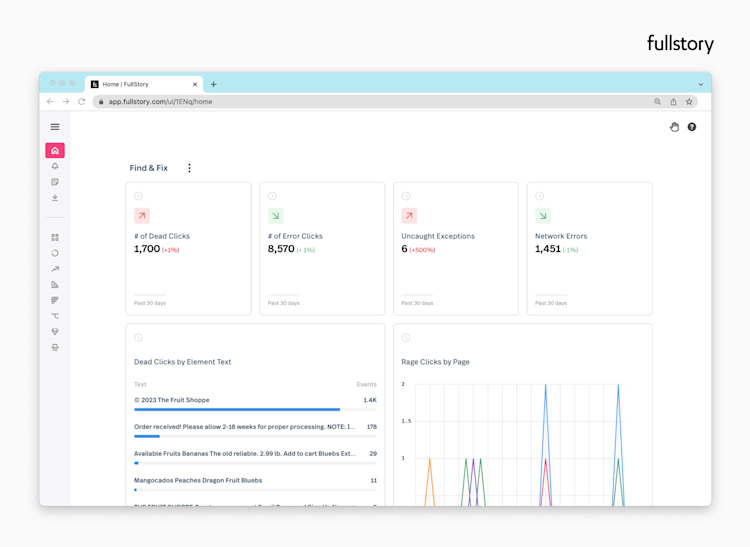Click the orange peak in Rage Clicks chart
The image size is (750, 547).
point(430,459)
